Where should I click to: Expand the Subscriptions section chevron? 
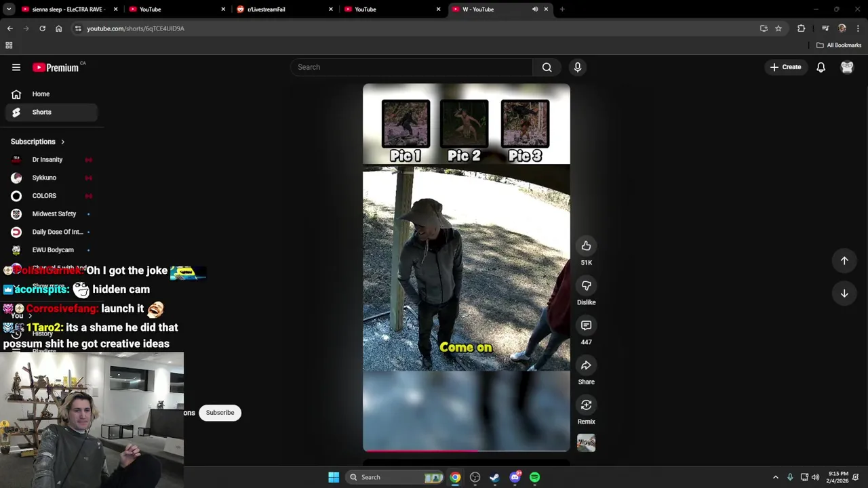click(x=62, y=142)
